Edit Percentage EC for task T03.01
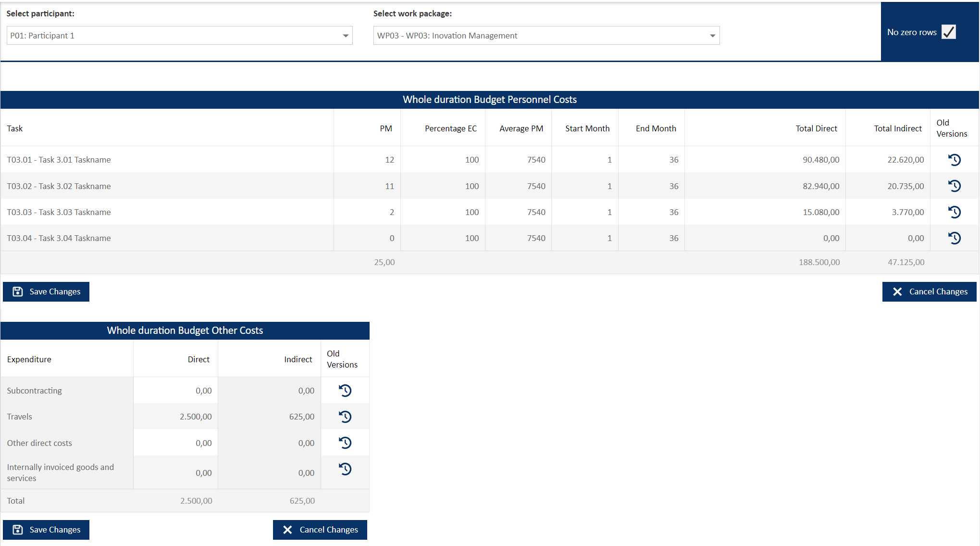Viewport: 980px width, 546px height. [443, 160]
